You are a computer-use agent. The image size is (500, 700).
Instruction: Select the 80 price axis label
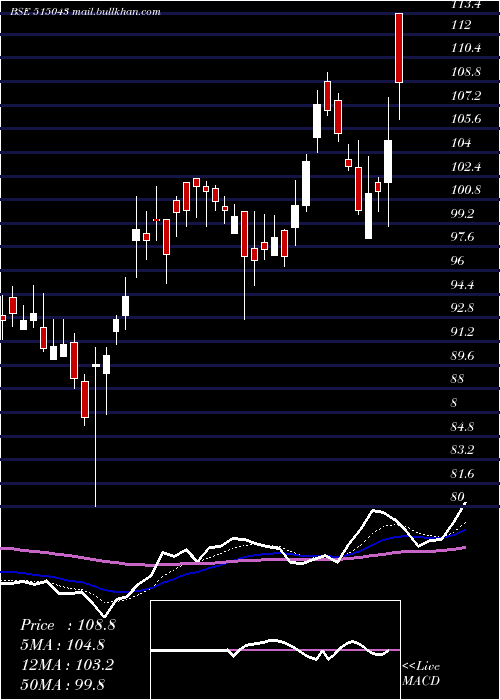click(x=458, y=497)
